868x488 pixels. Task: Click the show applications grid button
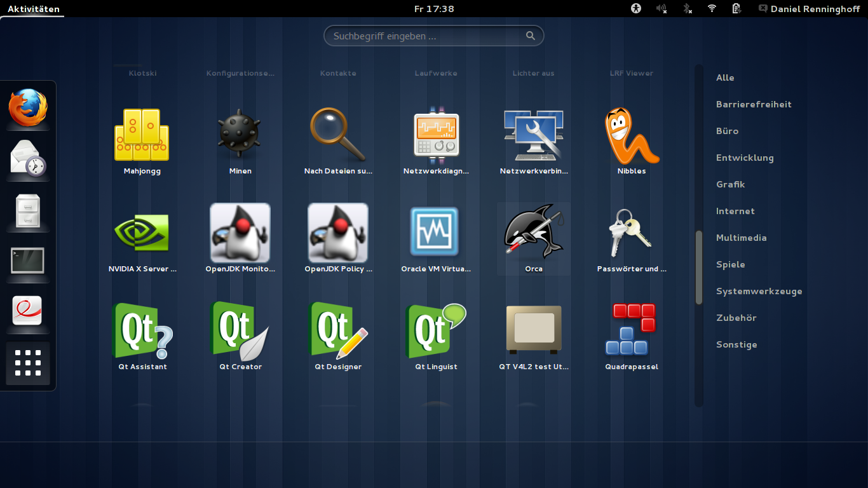(x=28, y=363)
